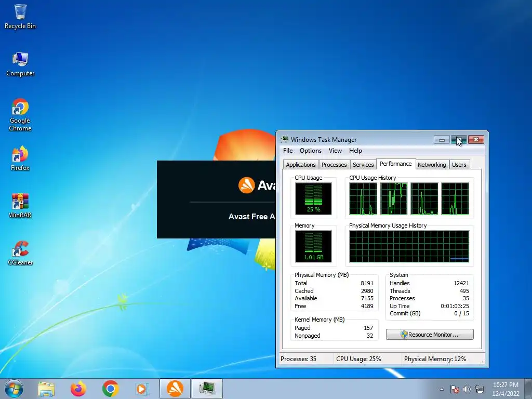Viewport: 532px width, 399px height.
Task: Open the Help menu in Task Manager
Action: tap(355, 151)
